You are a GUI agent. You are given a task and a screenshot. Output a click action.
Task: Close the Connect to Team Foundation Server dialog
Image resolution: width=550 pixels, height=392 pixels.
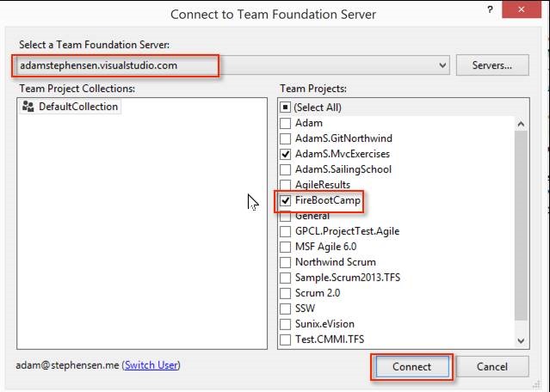pos(522,9)
